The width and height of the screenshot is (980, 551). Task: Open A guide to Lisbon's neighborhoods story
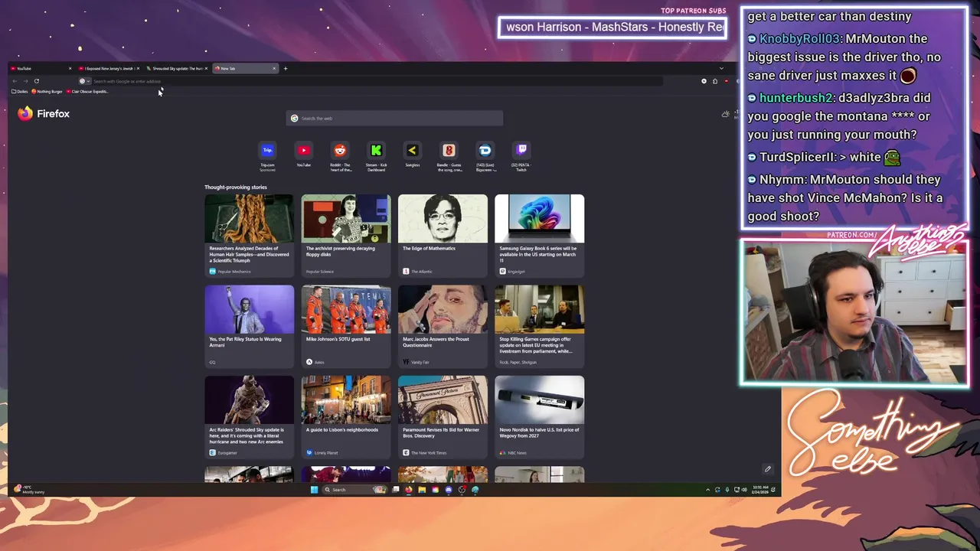click(x=346, y=417)
